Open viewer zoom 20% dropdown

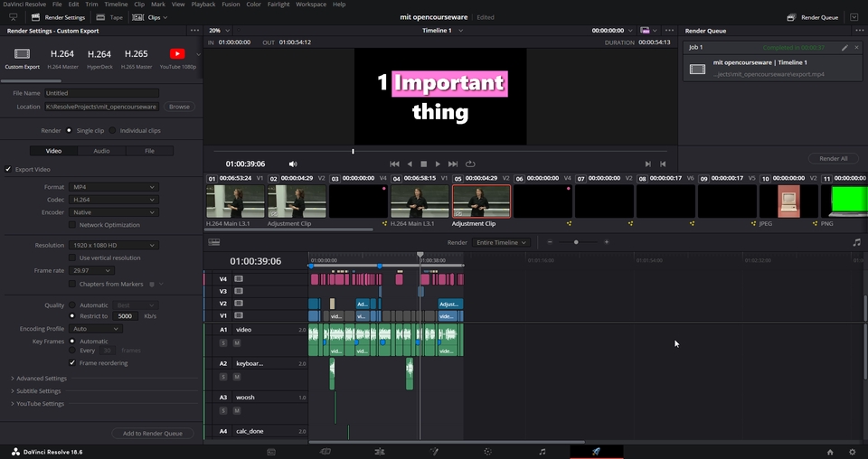tap(219, 31)
